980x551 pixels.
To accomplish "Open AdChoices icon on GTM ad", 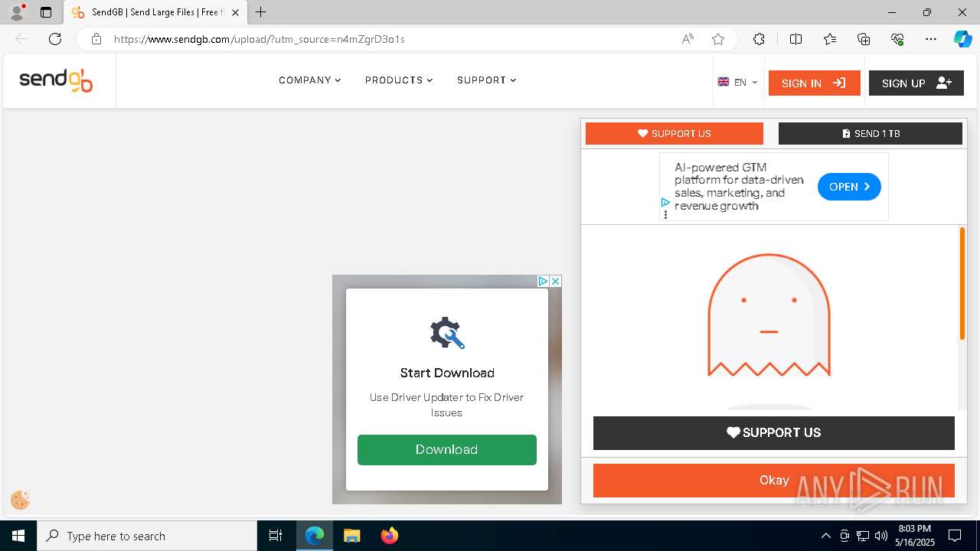I will pyautogui.click(x=665, y=203).
